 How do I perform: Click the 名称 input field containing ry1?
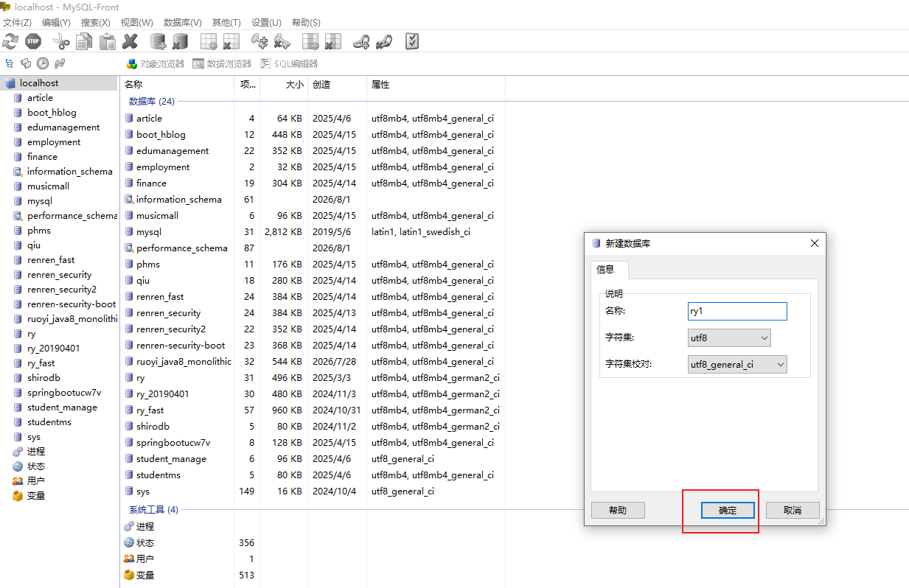(737, 311)
